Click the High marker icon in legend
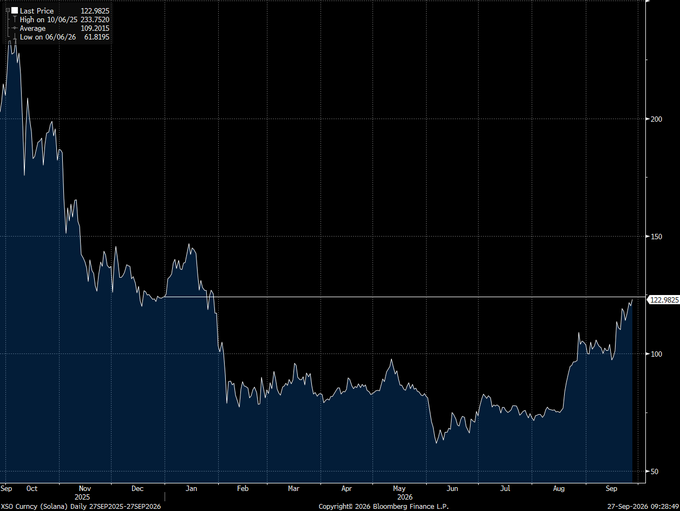 tap(15, 20)
